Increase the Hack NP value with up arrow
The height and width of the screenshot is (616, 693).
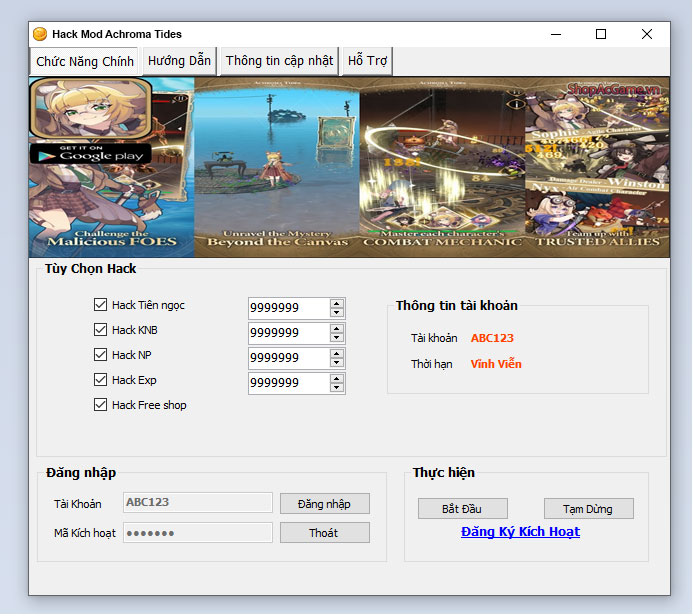click(x=337, y=354)
